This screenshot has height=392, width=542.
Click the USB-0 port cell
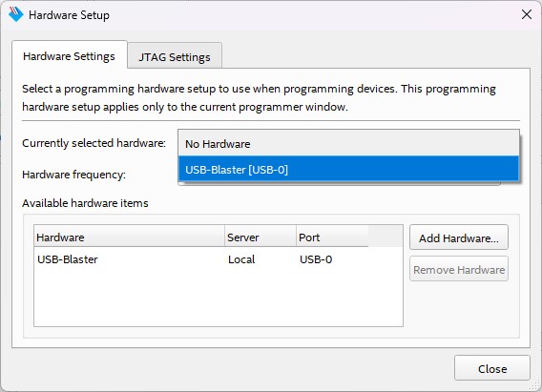tap(316, 259)
